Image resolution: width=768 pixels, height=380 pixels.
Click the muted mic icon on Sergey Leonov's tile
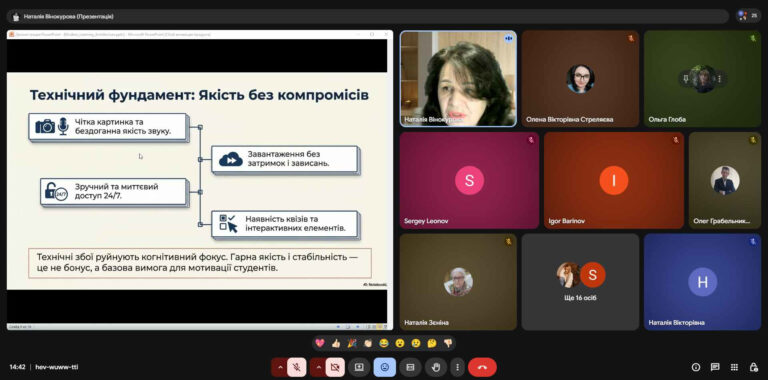coord(530,140)
